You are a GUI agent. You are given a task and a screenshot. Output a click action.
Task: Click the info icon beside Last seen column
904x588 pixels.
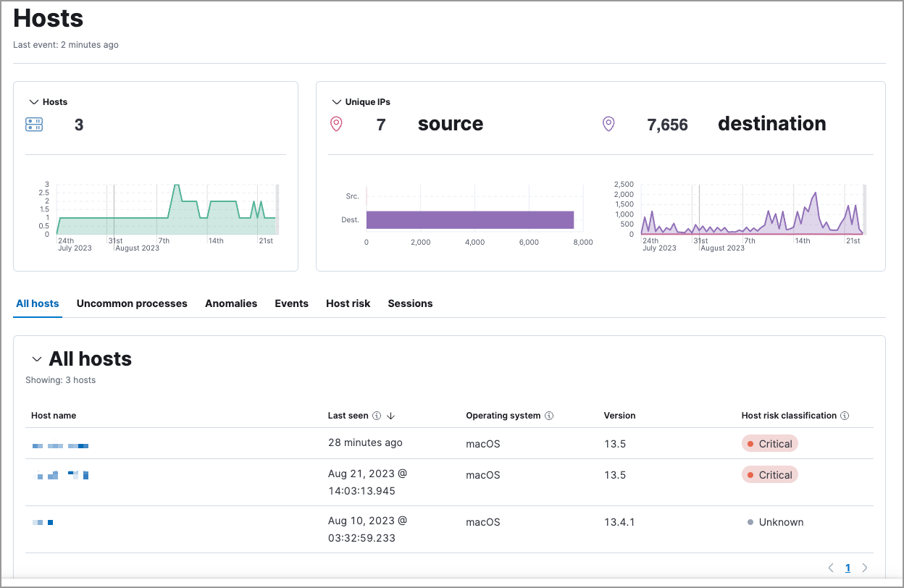[x=378, y=415]
